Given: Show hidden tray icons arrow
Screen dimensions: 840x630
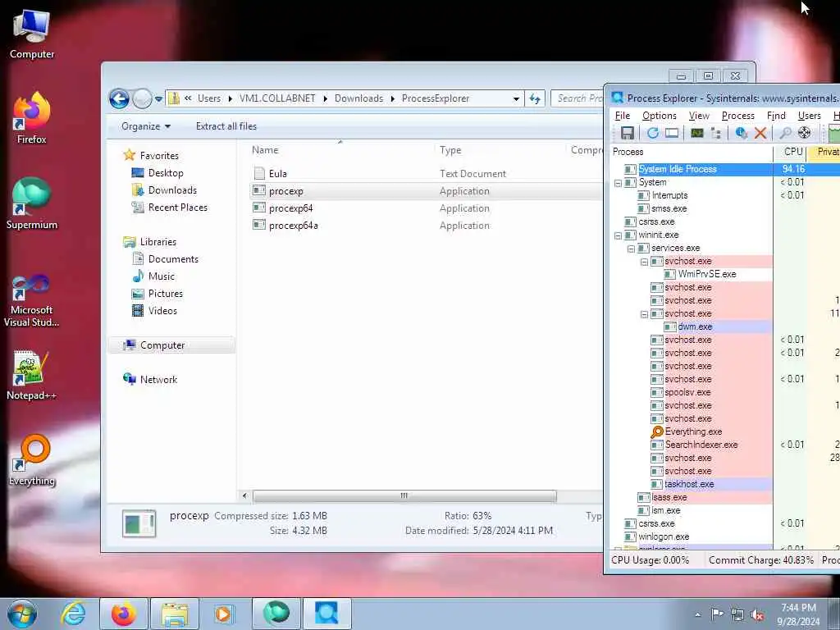Looking at the screenshot, I should 697,615.
